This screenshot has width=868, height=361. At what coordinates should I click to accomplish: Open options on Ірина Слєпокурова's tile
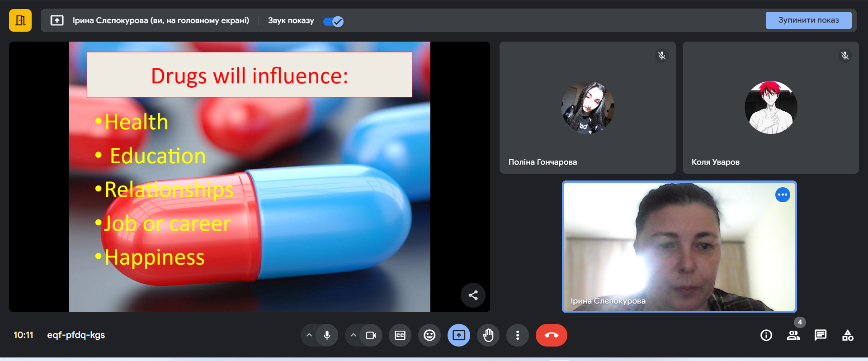click(782, 195)
